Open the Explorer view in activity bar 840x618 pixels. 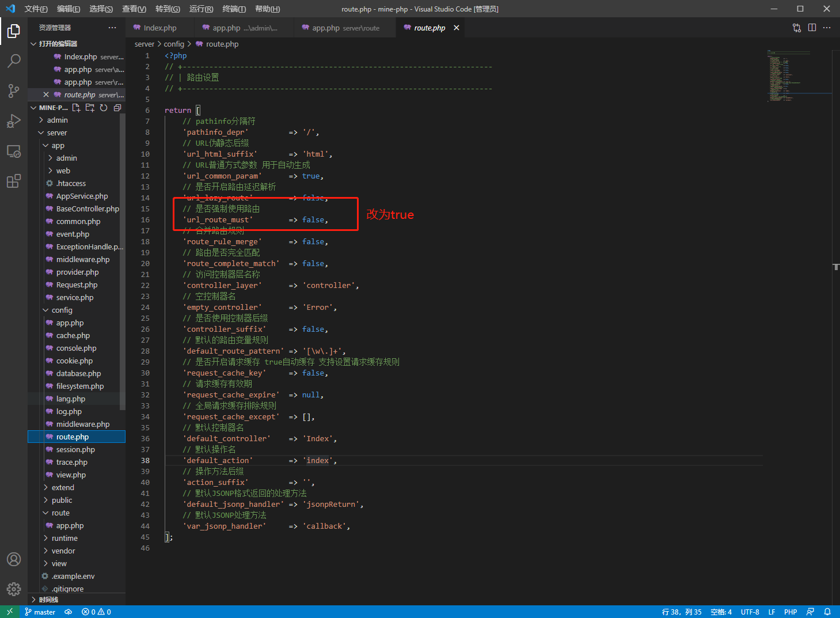(x=14, y=31)
